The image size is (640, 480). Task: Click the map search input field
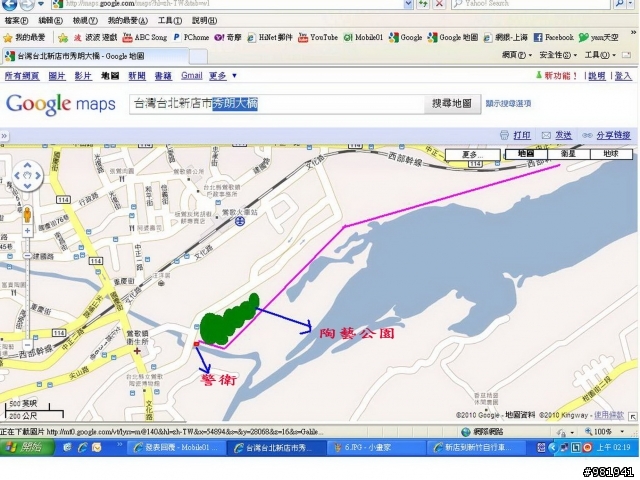click(277, 104)
